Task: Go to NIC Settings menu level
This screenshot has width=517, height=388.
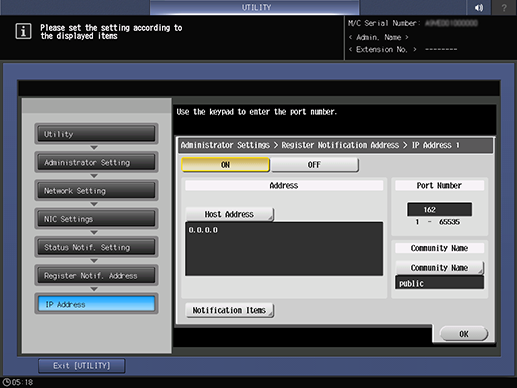Action: point(96,219)
